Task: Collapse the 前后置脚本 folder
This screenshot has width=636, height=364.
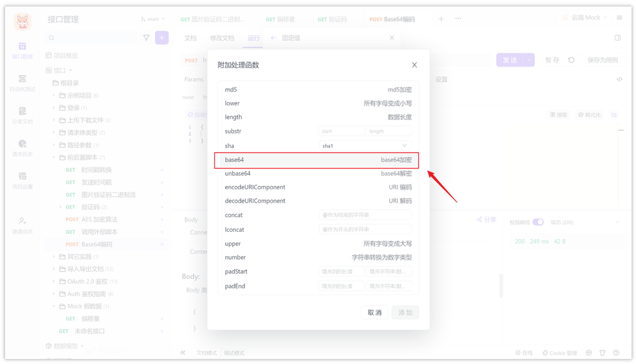Action: [x=53, y=158]
